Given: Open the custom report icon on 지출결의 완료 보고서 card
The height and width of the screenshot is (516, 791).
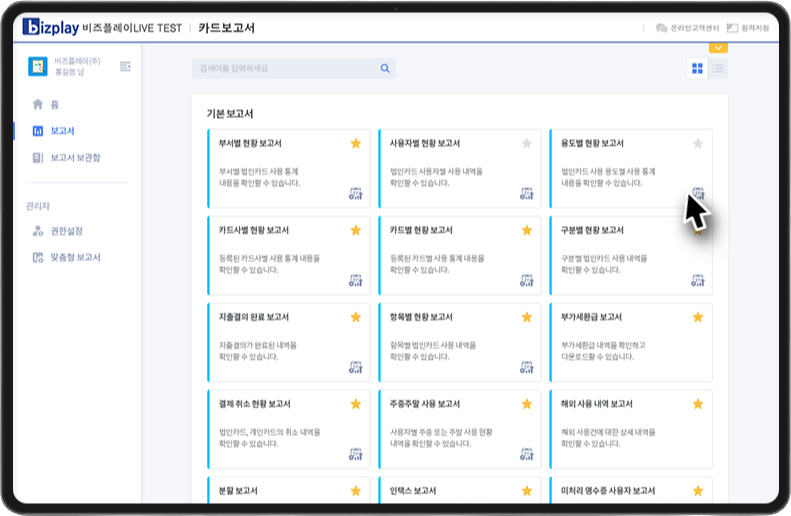Looking at the screenshot, I should click(x=356, y=367).
